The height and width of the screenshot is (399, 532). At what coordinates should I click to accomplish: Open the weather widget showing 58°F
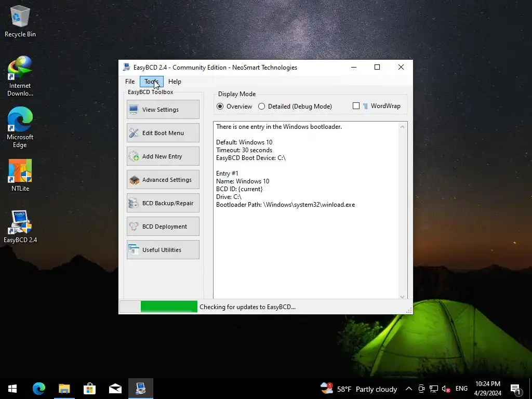[358, 389]
